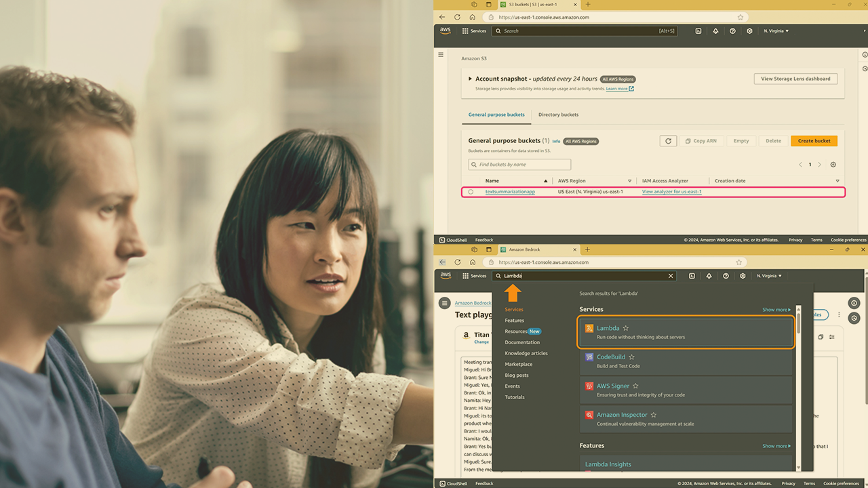868x488 pixels.
Task: Click the AWS Signer service icon
Action: [x=589, y=386]
